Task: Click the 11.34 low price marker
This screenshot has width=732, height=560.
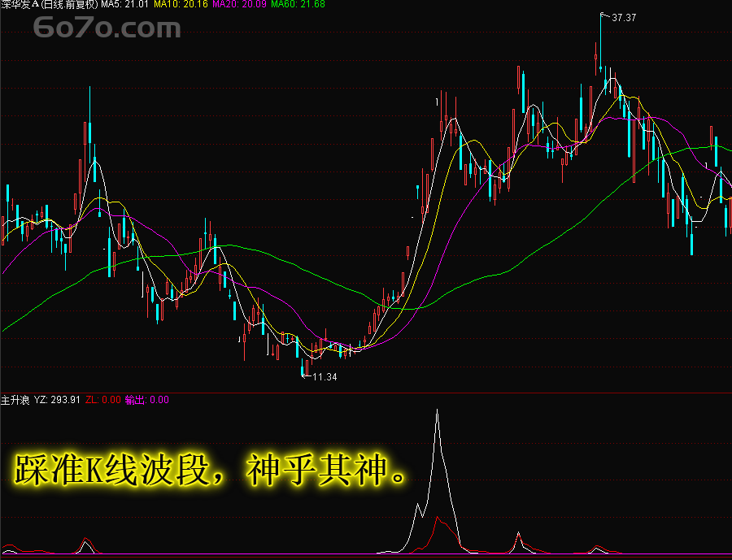Action: pos(325,376)
